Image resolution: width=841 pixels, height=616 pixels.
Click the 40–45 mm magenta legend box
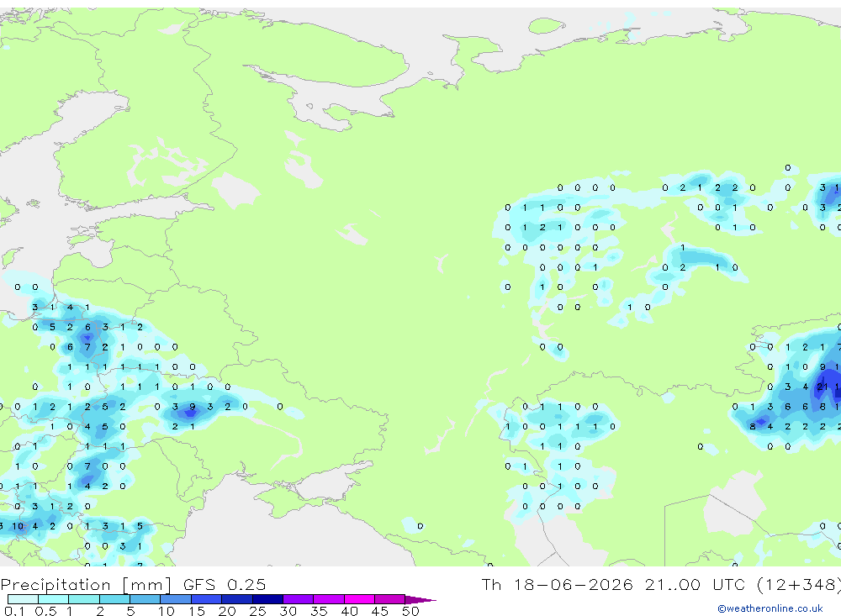point(359,599)
